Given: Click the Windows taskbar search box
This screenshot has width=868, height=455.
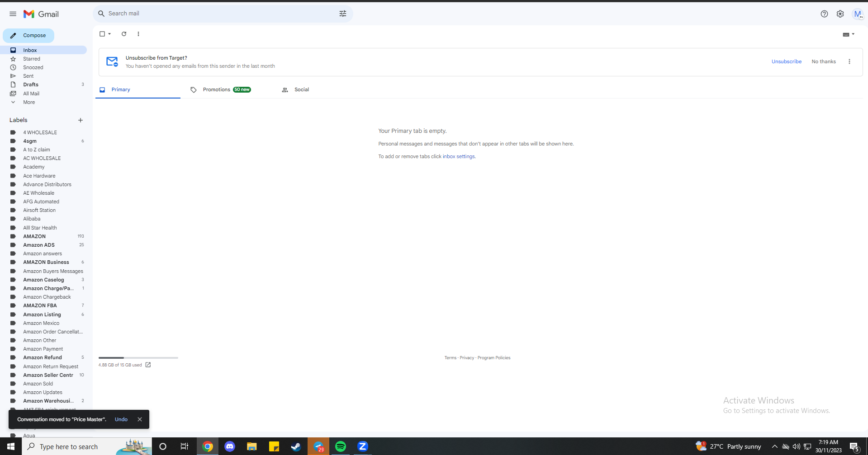Looking at the screenshot, I should tap(87, 446).
